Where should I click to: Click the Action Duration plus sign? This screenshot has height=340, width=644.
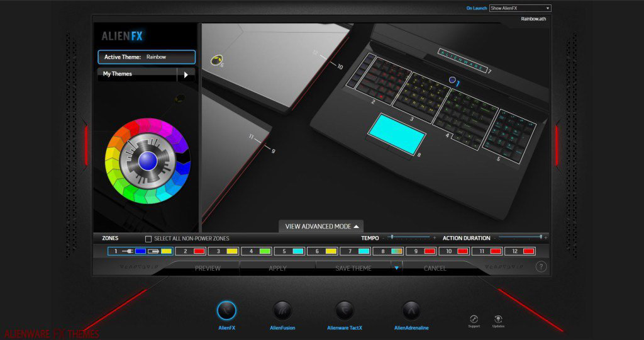pos(546,238)
